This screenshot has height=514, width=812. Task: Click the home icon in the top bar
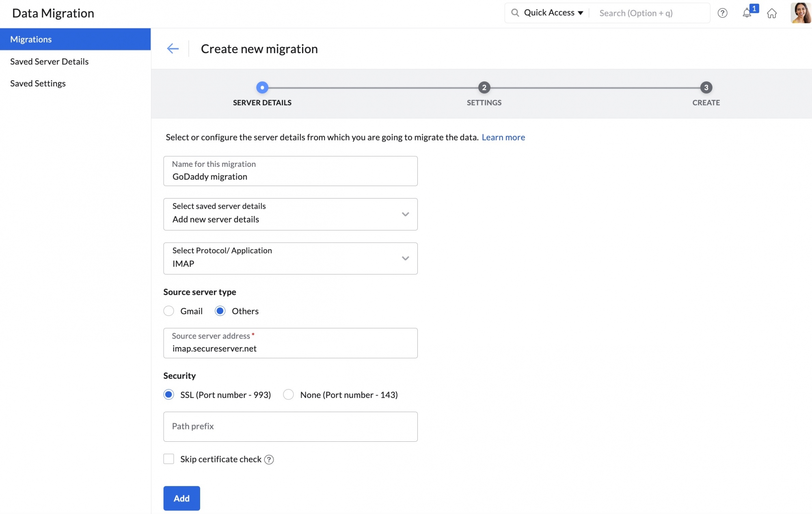pyautogui.click(x=772, y=13)
